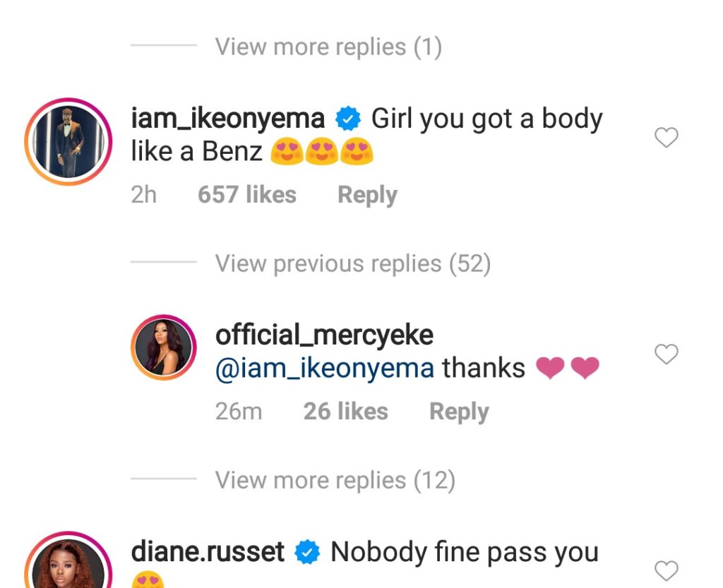This screenshot has height=588, width=723.
Task: Click verified badge beside diane.russet
Action: (307, 553)
